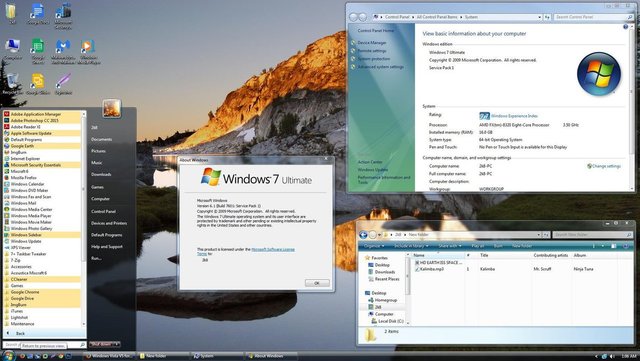The image size is (640, 361).
Task: Open Advanced system settings link
Action: click(x=380, y=67)
